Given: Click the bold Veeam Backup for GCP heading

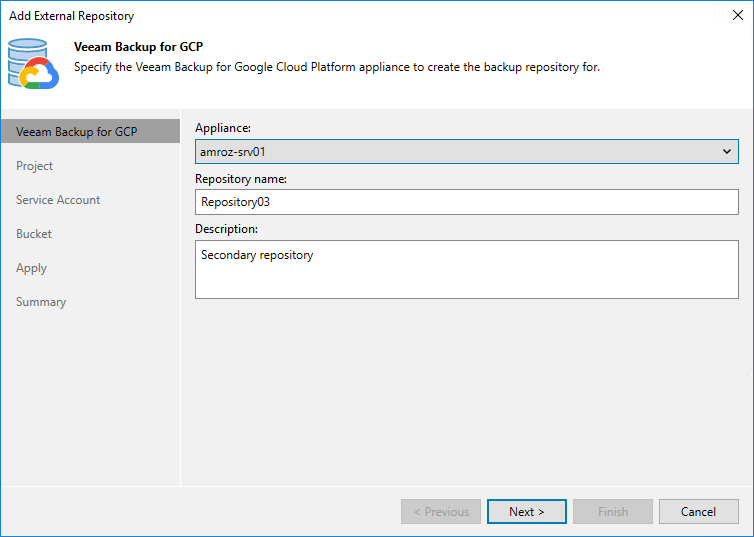Looking at the screenshot, I should [139, 47].
